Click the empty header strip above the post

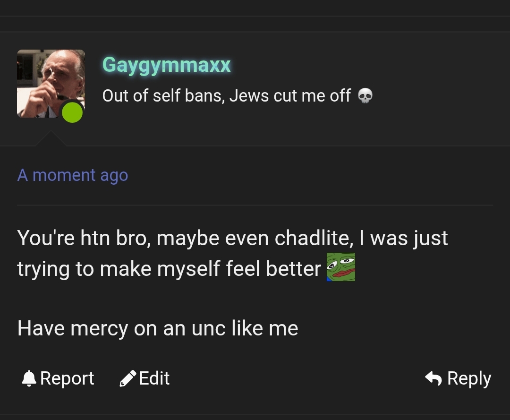pos(255,24)
